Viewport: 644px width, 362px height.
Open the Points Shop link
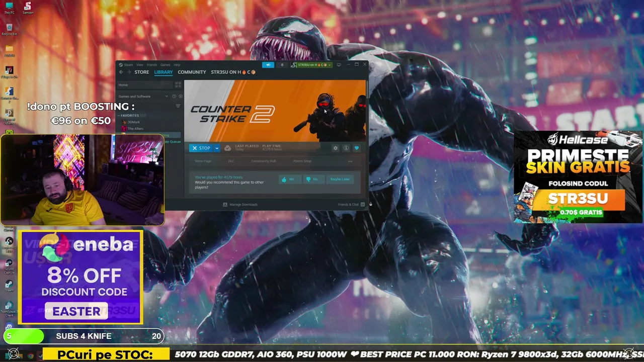coord(302,161)
